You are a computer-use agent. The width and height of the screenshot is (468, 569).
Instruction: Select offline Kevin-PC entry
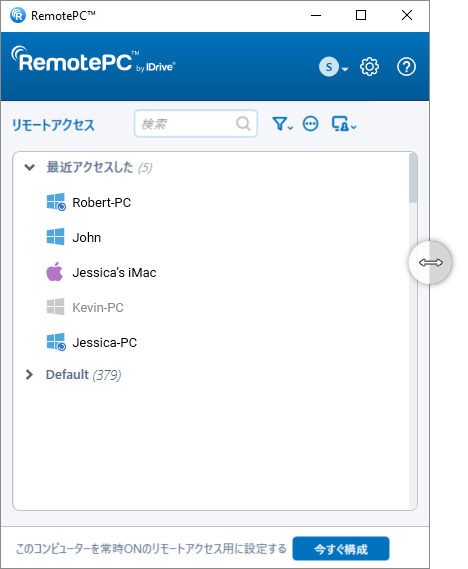pos(98,308)
